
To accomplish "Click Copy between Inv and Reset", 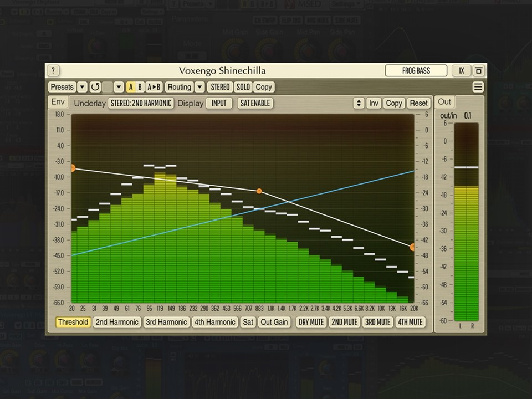I will pyautogui.click(x=394, y=103).
